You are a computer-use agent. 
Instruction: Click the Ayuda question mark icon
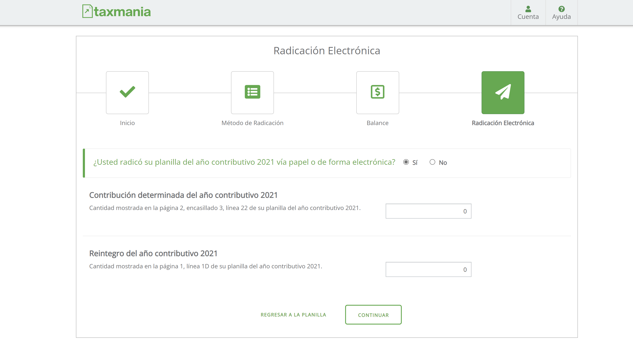tap(561, 9)
